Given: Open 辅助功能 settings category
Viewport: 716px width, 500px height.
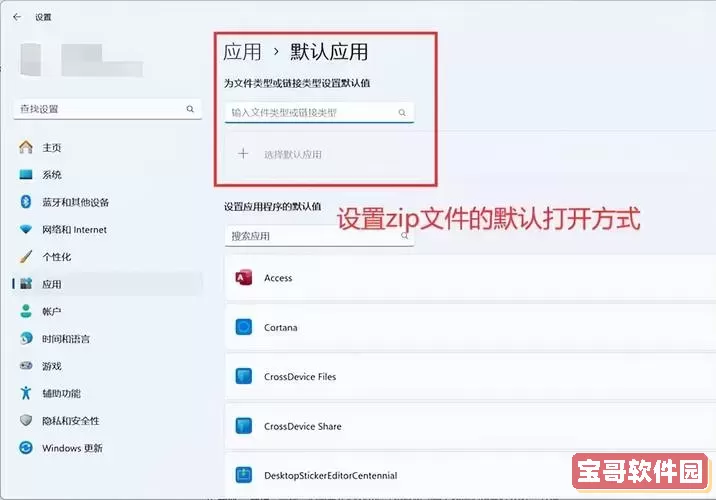Looking at the screenshot, I should coord(107,394).
